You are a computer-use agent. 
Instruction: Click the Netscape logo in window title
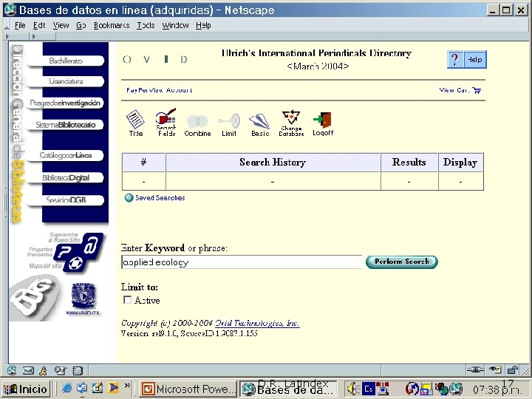10,10
